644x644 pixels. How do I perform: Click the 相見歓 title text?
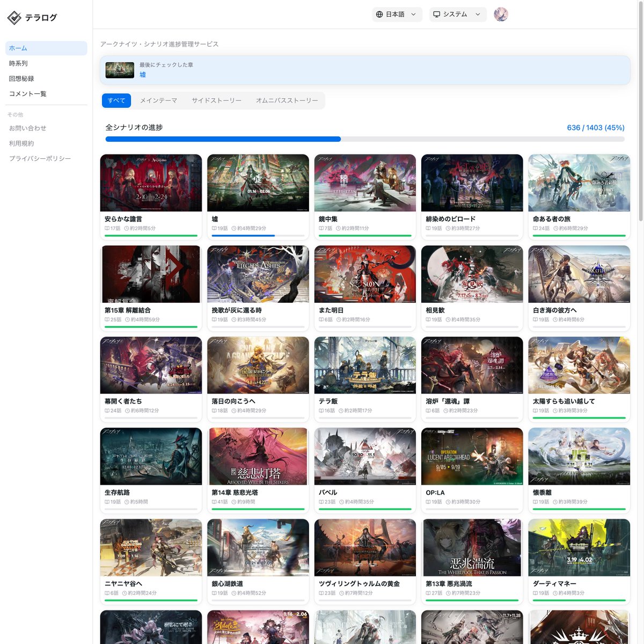click(x=435, y=310)
